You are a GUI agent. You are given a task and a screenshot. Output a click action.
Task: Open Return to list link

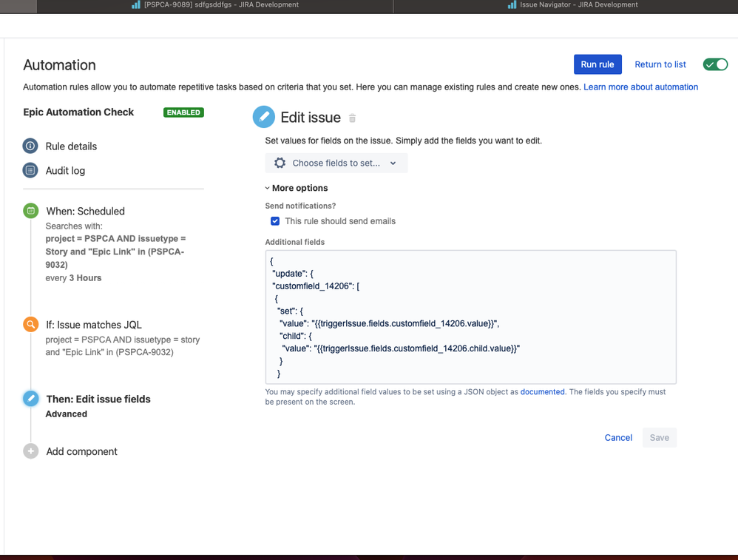[660, 64]
